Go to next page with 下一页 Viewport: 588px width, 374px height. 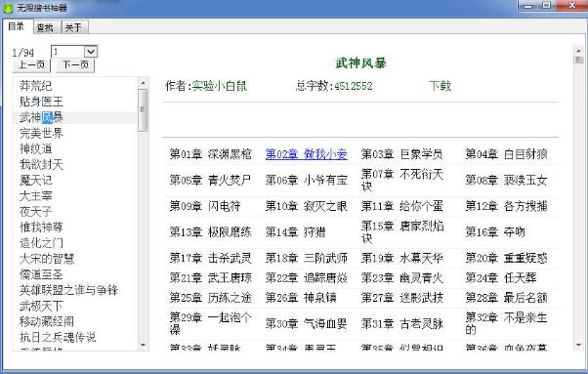(75, 64)
